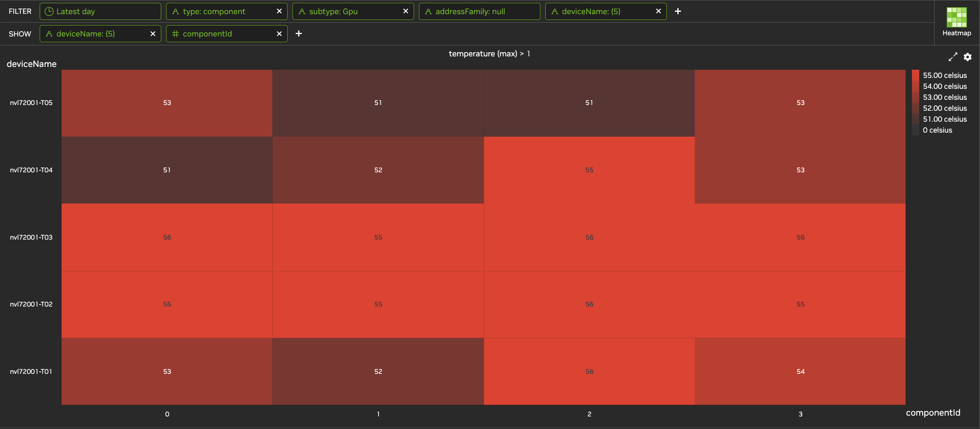Viewport: 980px width, 429px height.
Task: Select the 53.00 celsius legend entry
Action: 945,97
